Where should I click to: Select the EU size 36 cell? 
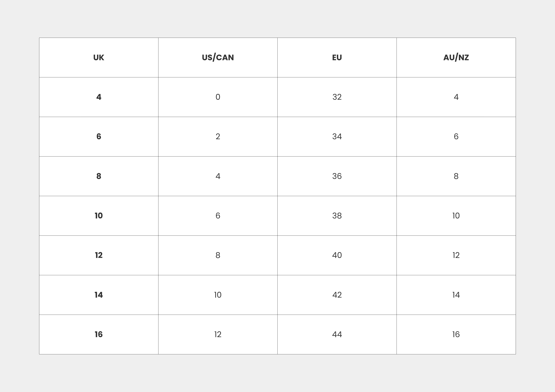337,176
